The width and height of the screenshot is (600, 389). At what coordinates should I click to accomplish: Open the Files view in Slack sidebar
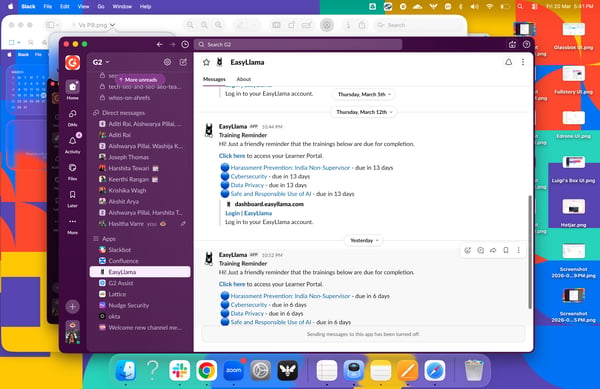72,168
